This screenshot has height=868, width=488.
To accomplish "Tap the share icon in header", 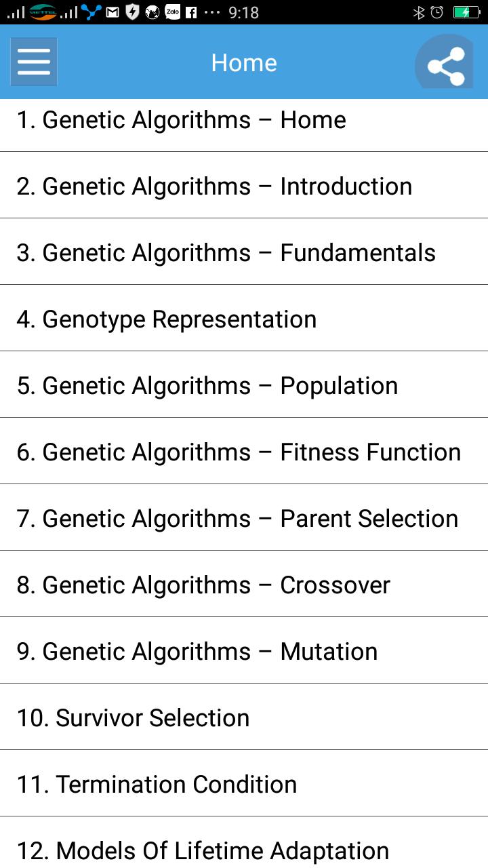I will (x=446, y=65).
